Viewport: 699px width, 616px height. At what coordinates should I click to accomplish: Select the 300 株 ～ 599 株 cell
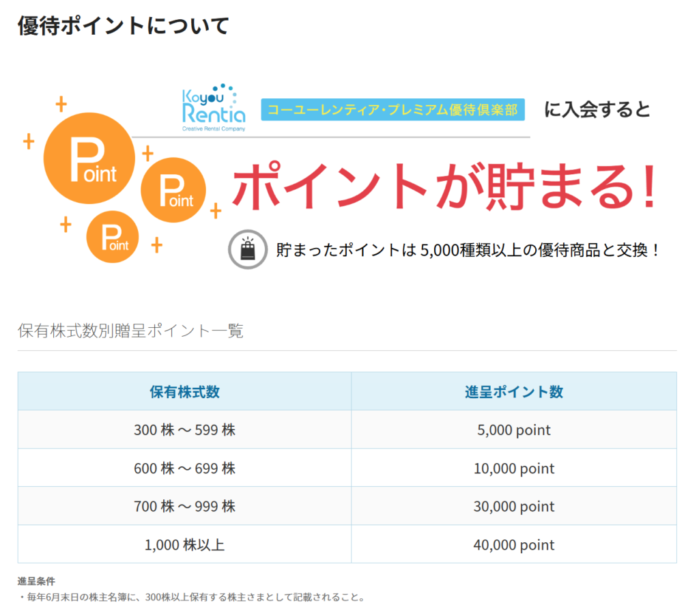pos(184,430)
